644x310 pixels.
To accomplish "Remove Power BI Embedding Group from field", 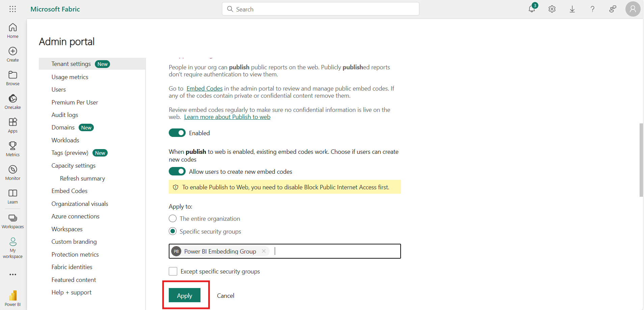I will (x=264, y=251).
